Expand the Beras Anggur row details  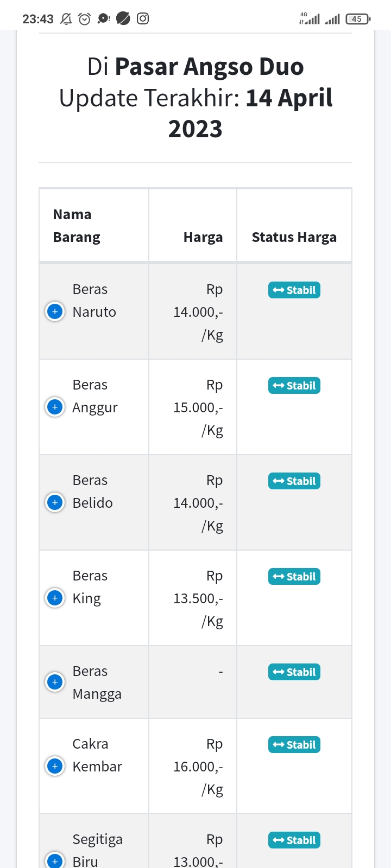pos(55,407)
